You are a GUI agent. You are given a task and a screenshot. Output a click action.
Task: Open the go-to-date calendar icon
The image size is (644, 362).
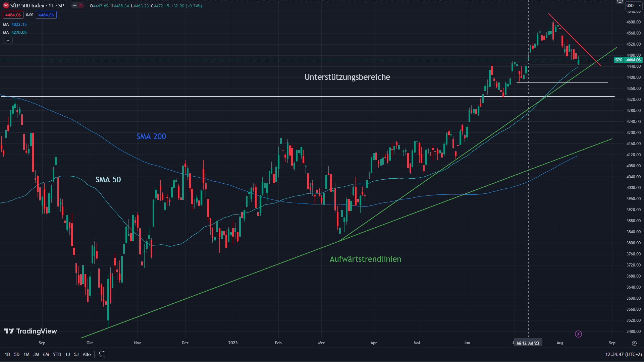(102, 354)
